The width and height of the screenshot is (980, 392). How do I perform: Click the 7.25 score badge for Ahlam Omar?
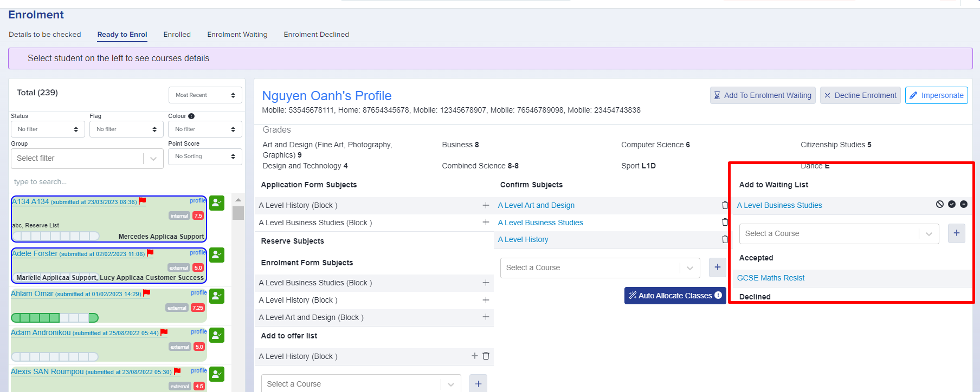pos(198,308)
